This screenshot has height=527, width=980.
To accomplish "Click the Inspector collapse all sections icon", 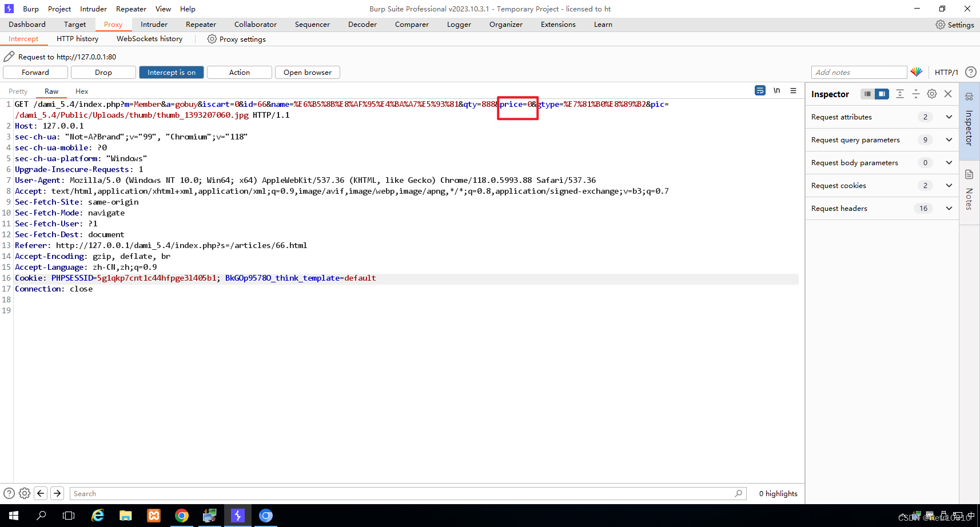I will (x=915, y=94).
